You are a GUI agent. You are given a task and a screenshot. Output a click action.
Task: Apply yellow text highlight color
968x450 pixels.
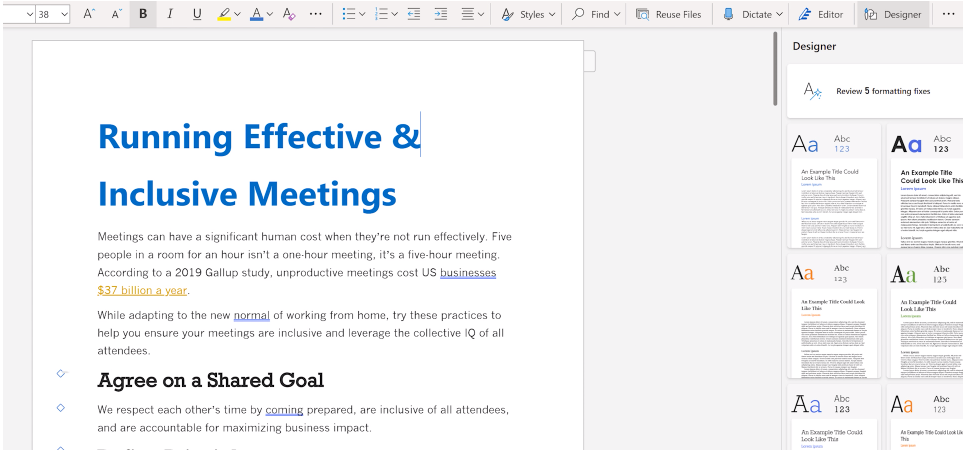tap(224, 14)
